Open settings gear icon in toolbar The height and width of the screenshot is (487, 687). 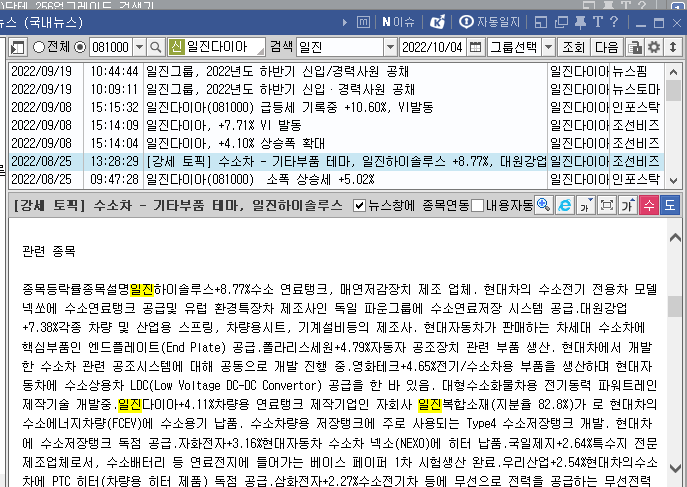(654, 47)
